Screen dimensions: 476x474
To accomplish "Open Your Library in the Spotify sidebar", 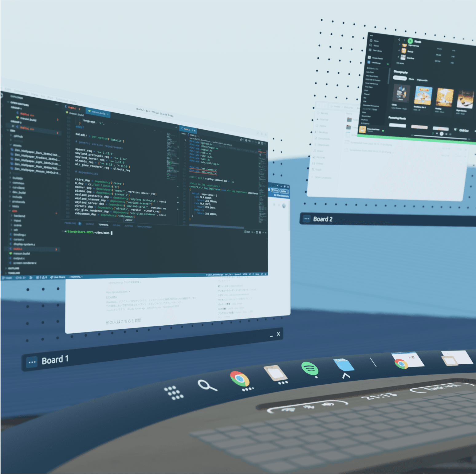I will coord(375,50).
